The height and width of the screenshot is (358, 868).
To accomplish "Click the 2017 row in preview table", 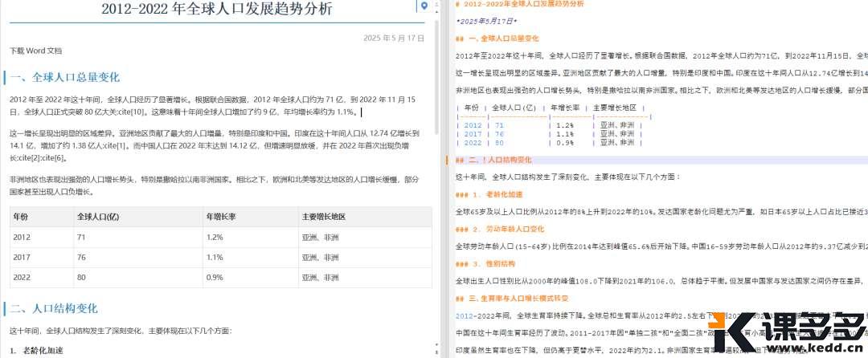I will [x=20, y=257].
